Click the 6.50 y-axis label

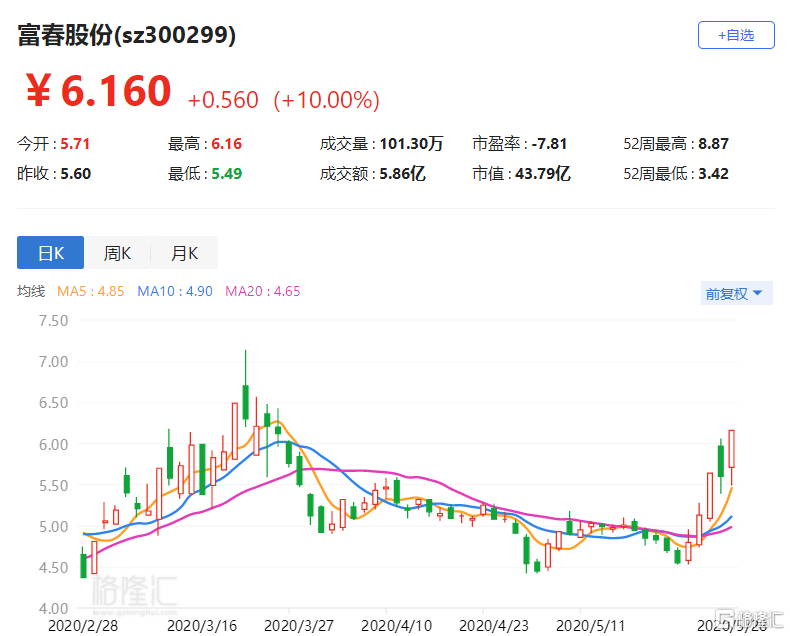click(53, 403)
